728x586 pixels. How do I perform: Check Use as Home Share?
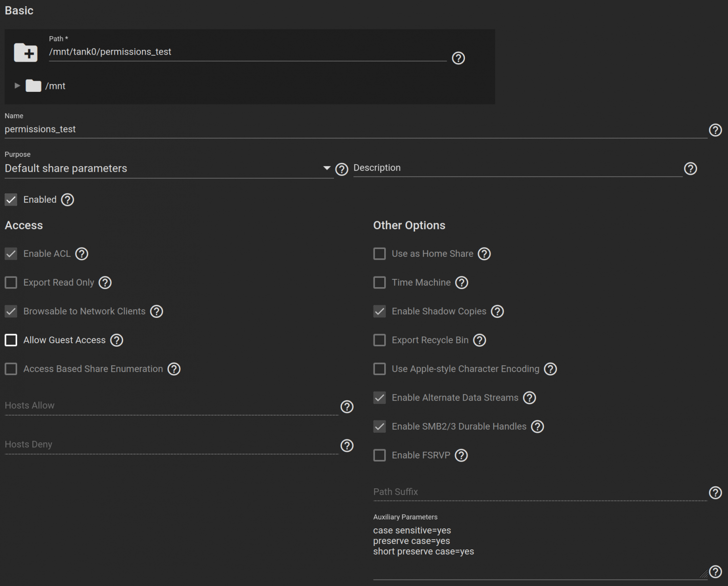[379, 254]
